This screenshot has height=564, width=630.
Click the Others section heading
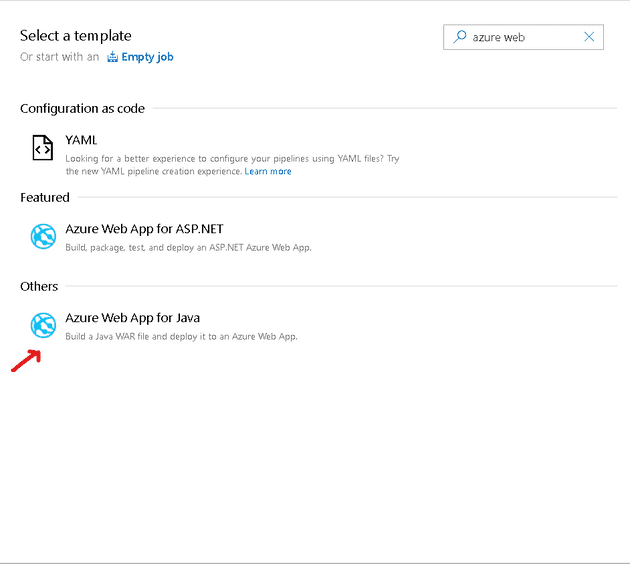39,286
